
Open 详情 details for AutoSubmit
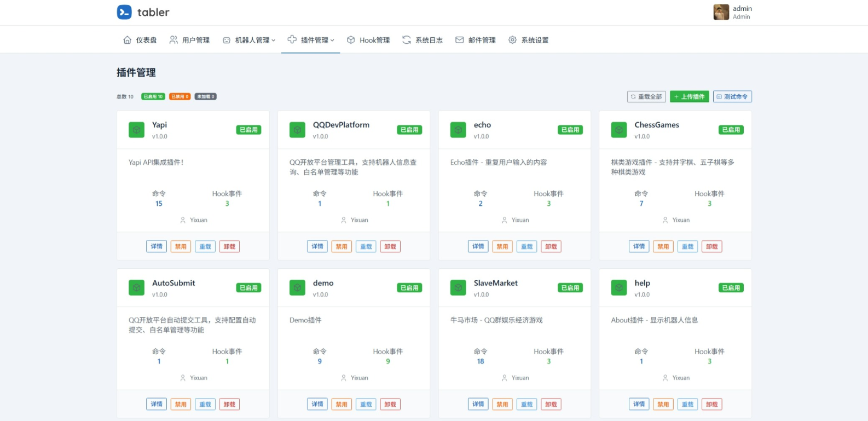[x=157, y=404]
